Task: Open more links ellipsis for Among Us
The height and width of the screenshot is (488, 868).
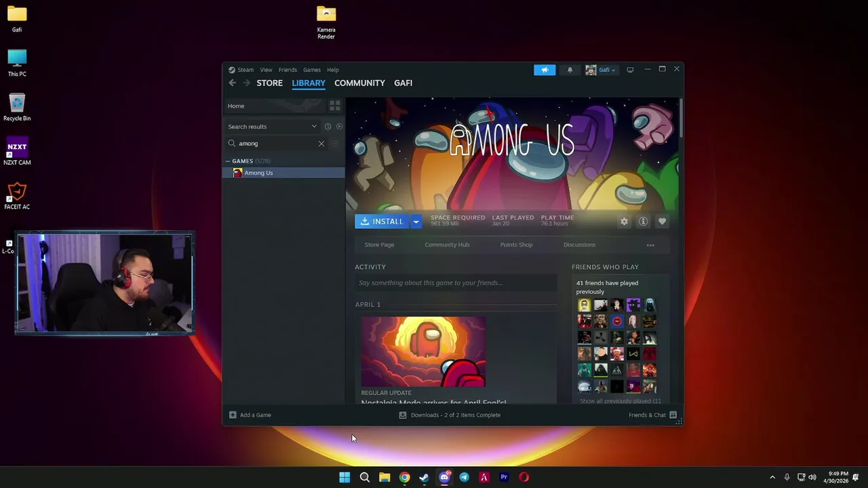Action: pos(650,245)
